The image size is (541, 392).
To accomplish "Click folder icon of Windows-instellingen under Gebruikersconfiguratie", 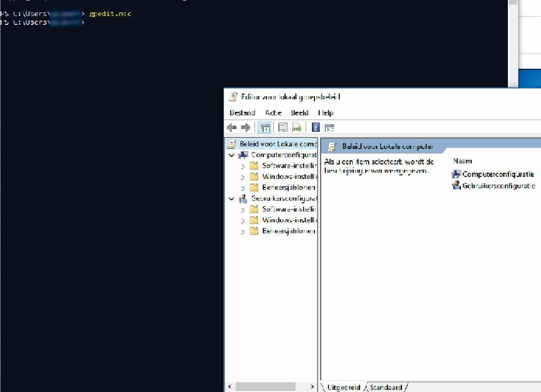I will pyautogui.click(x=254, y=220).
